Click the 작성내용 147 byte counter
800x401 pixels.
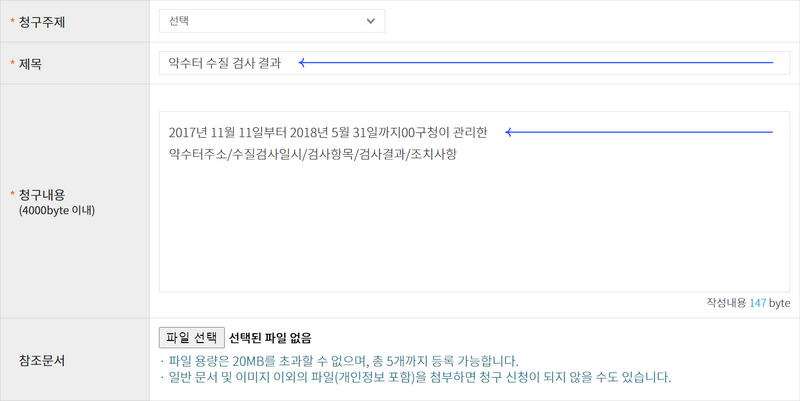[x=747, y=303]
